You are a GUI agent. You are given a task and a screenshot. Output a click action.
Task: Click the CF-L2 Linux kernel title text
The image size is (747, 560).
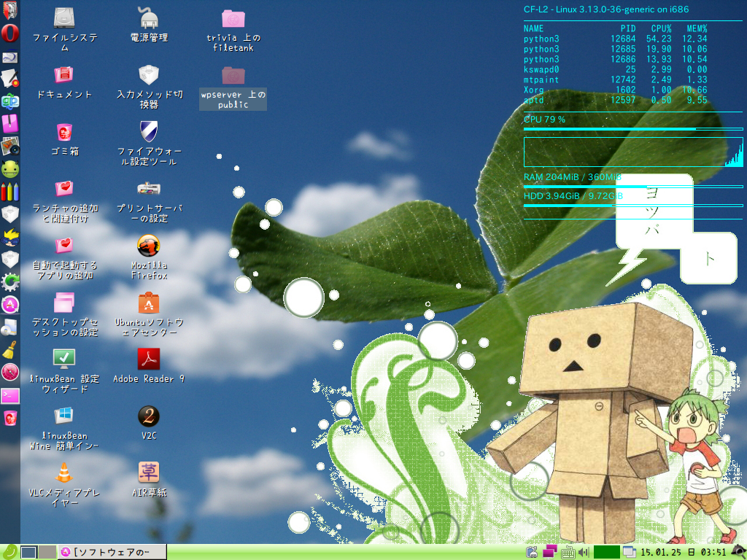pyautogui.click(x=606, y=9)
